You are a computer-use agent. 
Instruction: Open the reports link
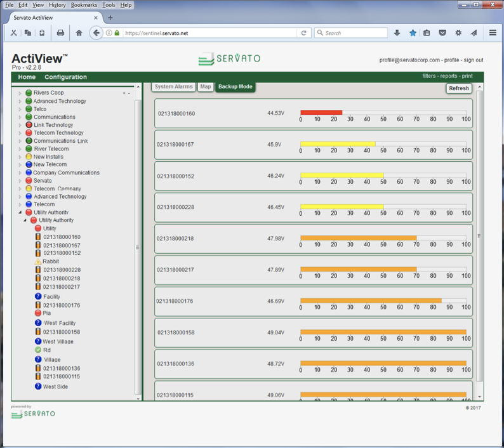449,76
